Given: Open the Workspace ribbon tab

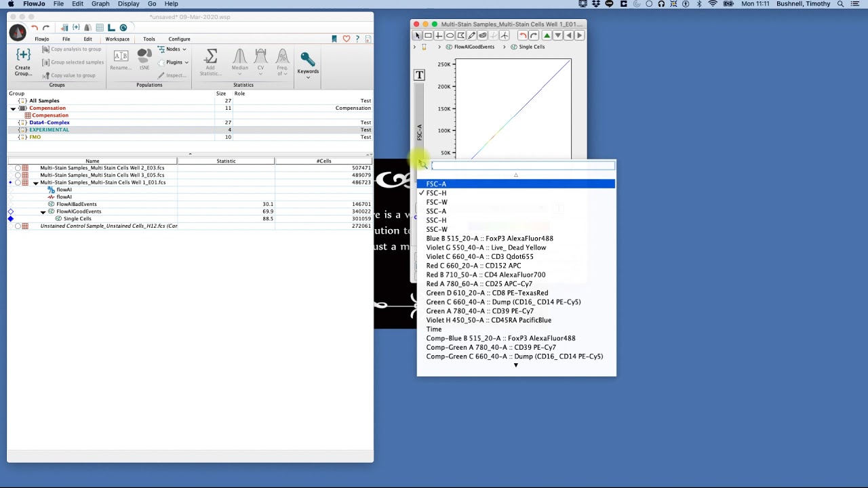Looking at the screenshot, I should tap(117, 39).
